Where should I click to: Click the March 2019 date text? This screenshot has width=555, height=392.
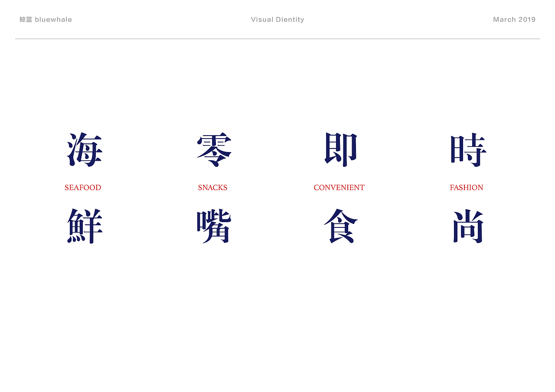click(x=514, y=19)
